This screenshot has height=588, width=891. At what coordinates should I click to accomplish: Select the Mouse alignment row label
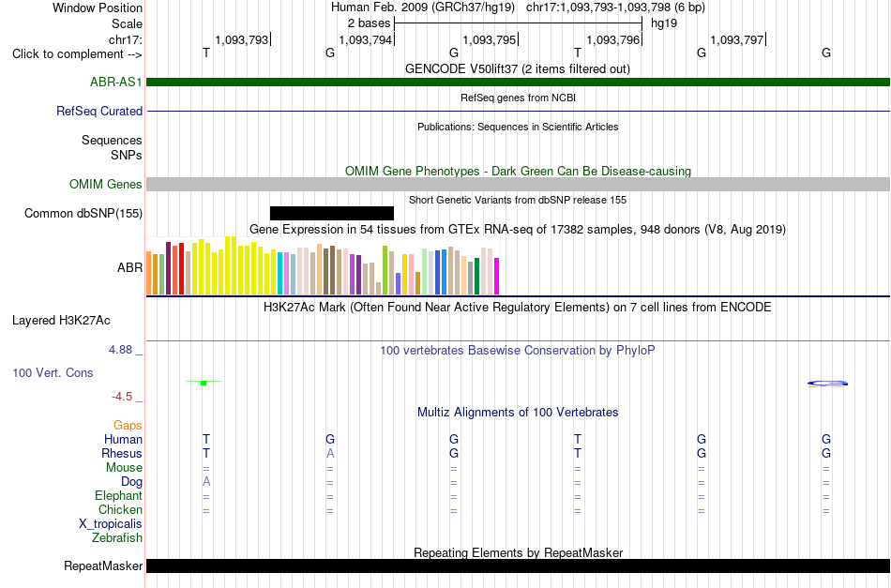click(x=124, y=468)
